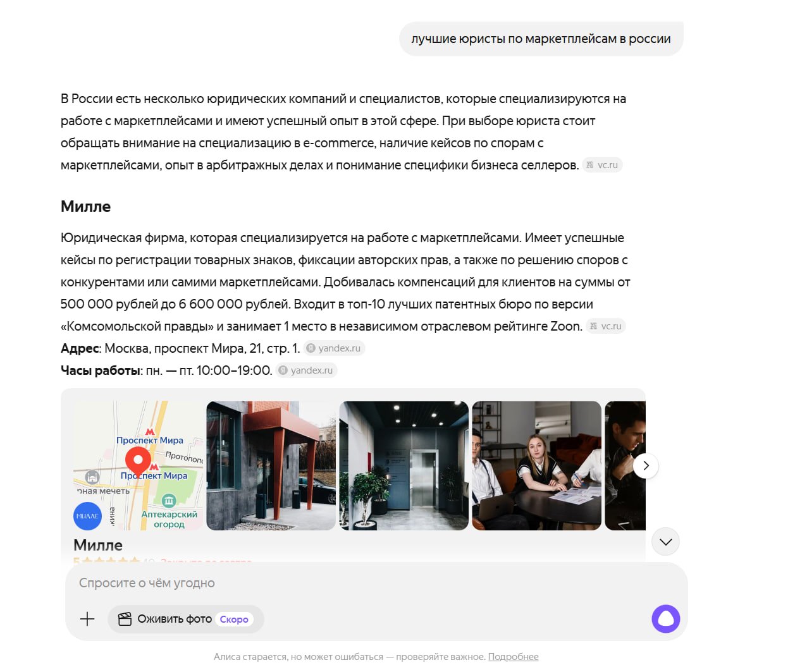Open the photo of people at table
The width and height of the screenshot is (795, 672).
[536, 466]
